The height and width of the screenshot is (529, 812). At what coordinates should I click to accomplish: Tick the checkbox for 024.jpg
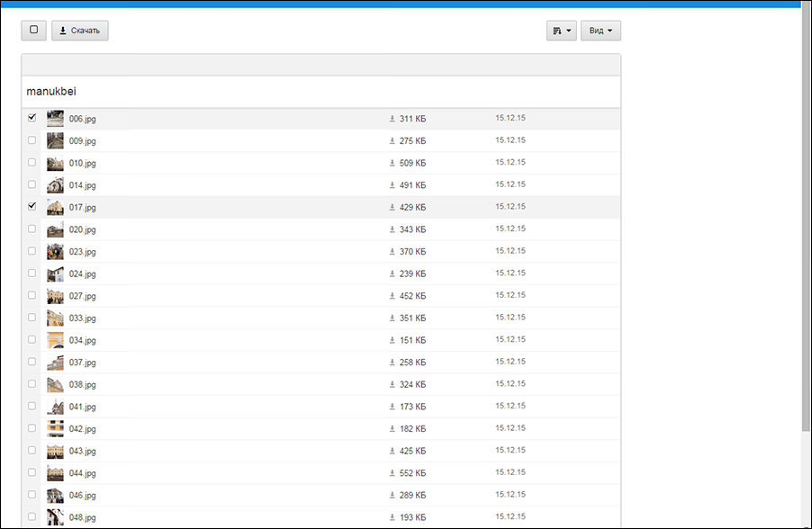tap(32, 273)
